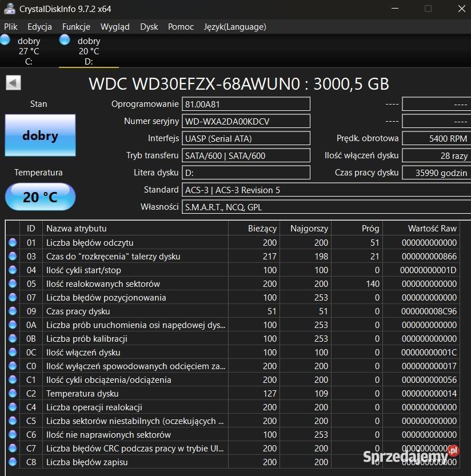Select the 'Liczba błędów odczytu' attribute name

[90, 242]
